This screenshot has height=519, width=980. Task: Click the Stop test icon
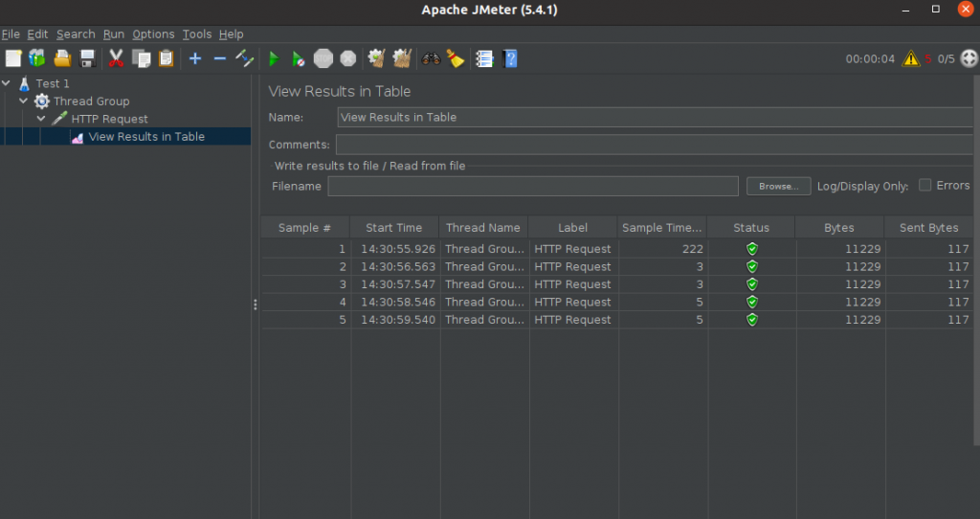323,58
